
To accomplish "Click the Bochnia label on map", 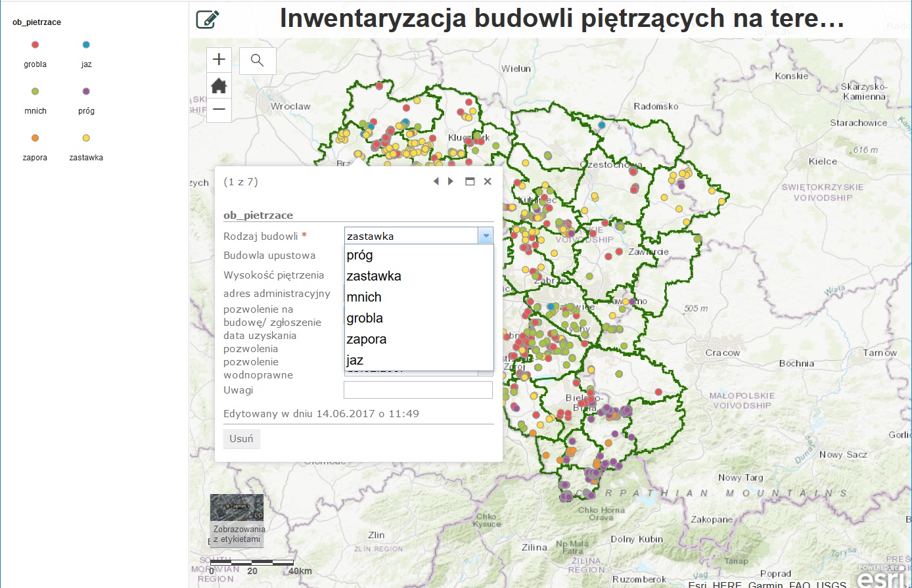I will 796,363.
